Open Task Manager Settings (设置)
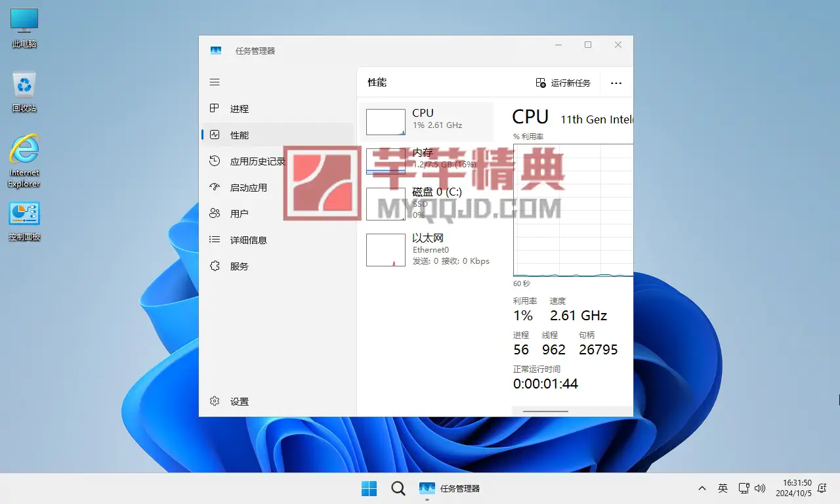840x504 pixels. click(x=239, y=402)
